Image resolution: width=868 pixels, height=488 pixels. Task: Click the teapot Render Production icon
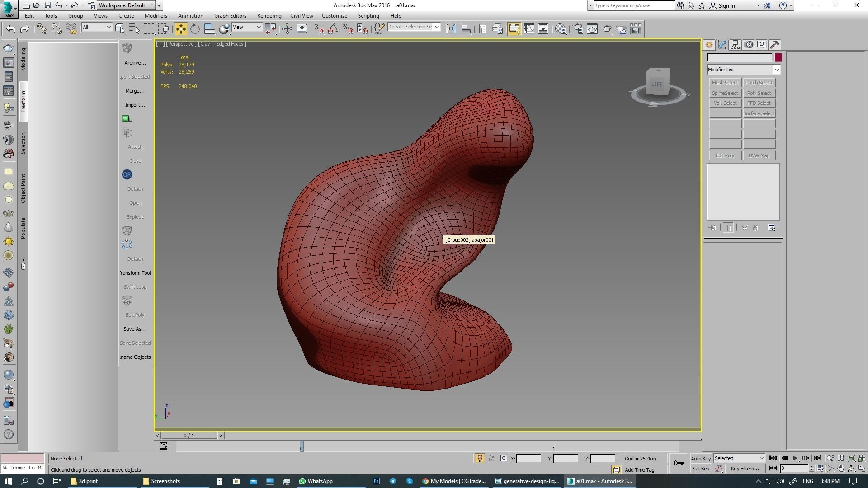[x=607, y=29]
